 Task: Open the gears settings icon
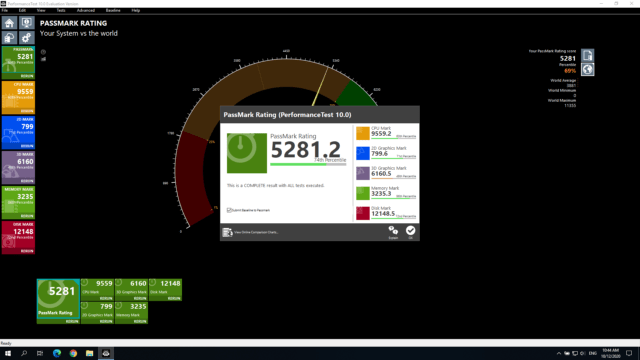click(27, 38)
